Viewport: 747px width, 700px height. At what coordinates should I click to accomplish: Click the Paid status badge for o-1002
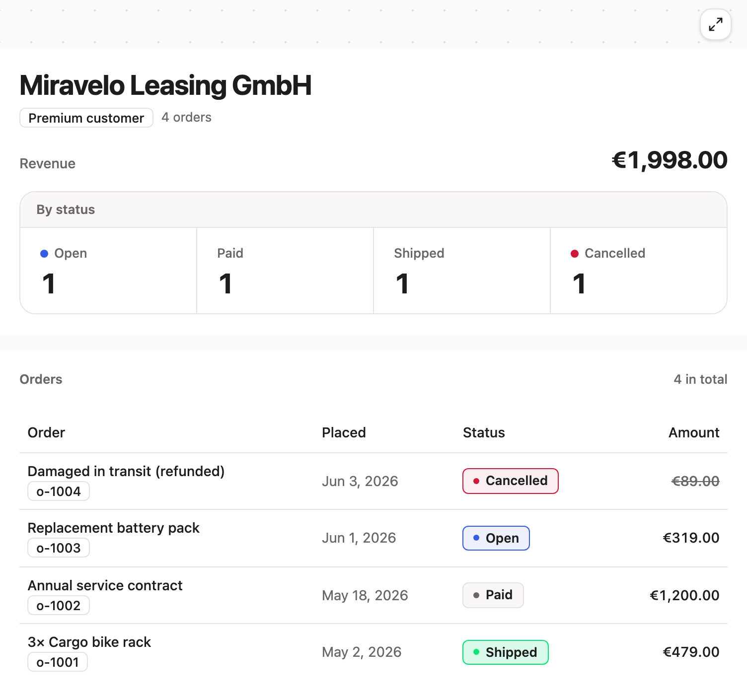point(493,595)
